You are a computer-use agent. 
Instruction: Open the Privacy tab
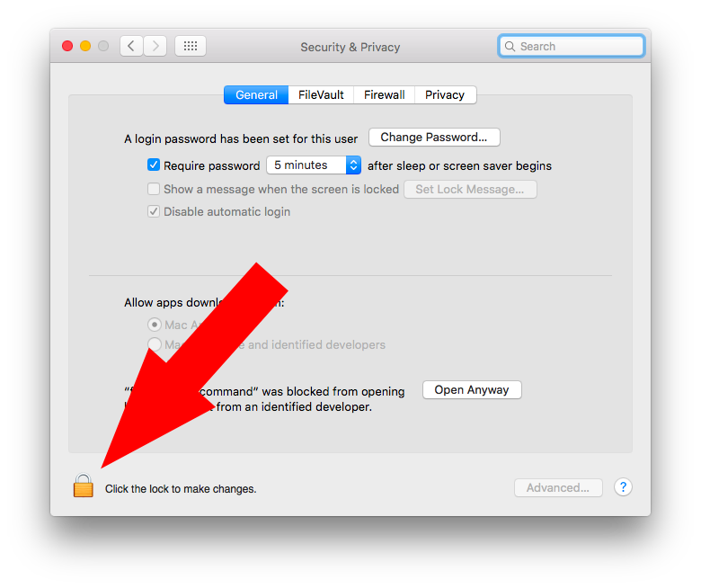pos(445,94)
